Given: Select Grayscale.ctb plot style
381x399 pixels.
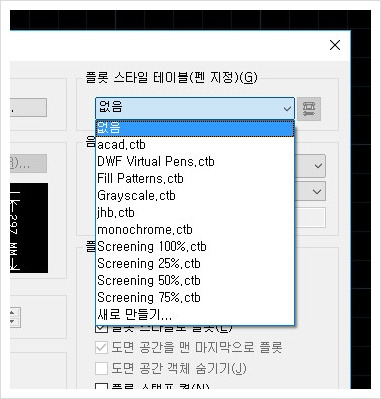Looking at the screenshot, I should 195,196.
